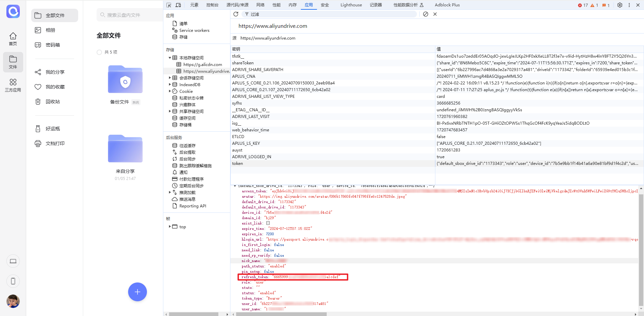Switch to the 安全 Security tab
Viewport: 644px width, 316px height.
click(x=325, y=5)
